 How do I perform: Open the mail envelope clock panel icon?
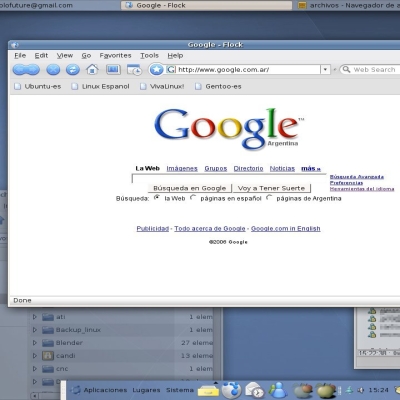tap(254, 390)
